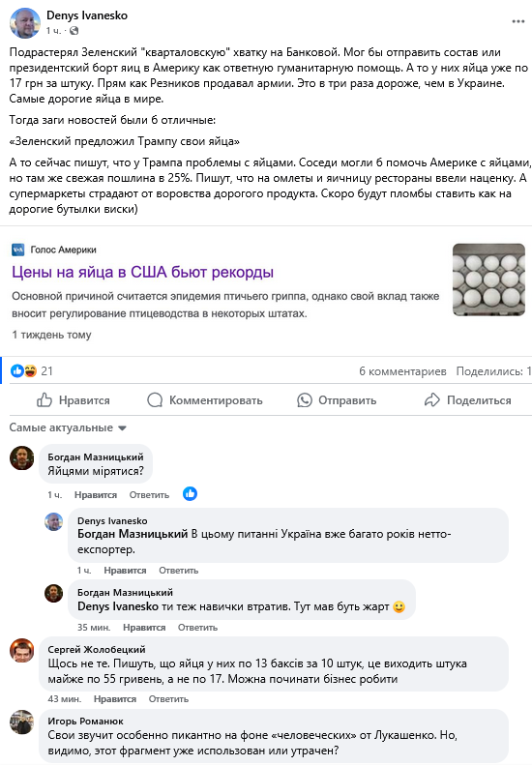The image size is (532, 766).
Task: Open article 'Цены на яйца в США бьют рекорды'
Action: pyautogui.click(x=142, y=272)
